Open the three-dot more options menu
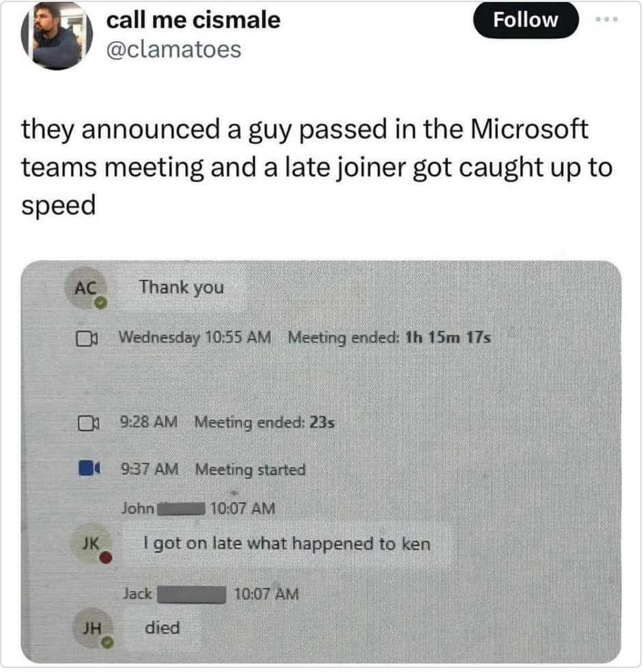The image size is (643, 672). [606, 20]
